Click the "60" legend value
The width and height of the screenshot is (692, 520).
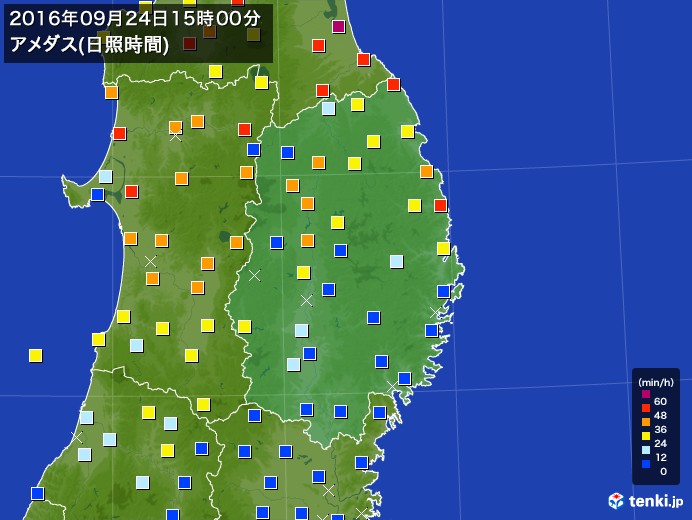click(x=660, y=401)
